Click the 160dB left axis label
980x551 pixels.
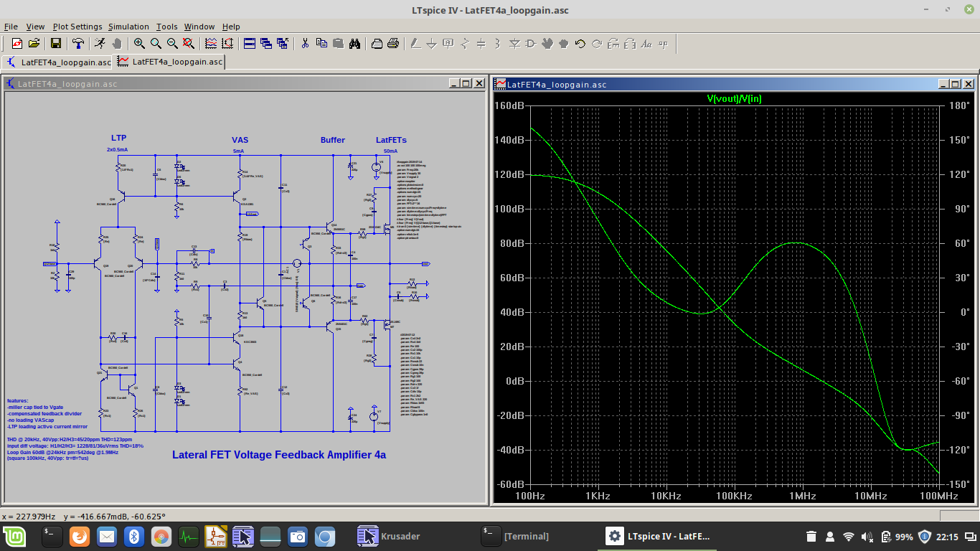510,105
